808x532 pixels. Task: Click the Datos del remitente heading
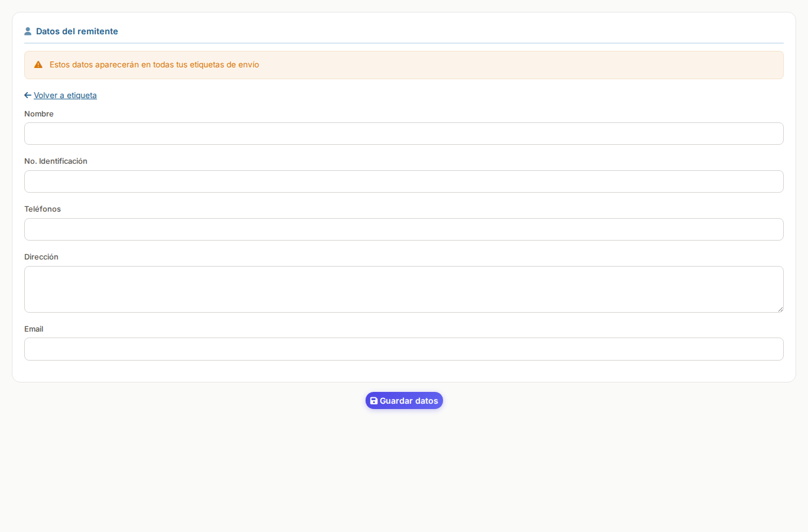[x=77, y=31]
